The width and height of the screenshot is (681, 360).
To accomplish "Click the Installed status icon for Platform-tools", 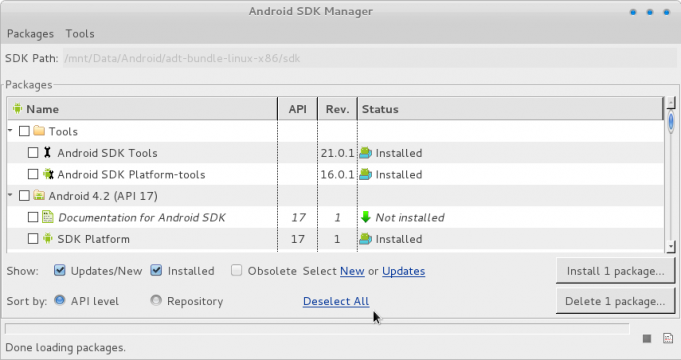I will (x=366, y=174).
